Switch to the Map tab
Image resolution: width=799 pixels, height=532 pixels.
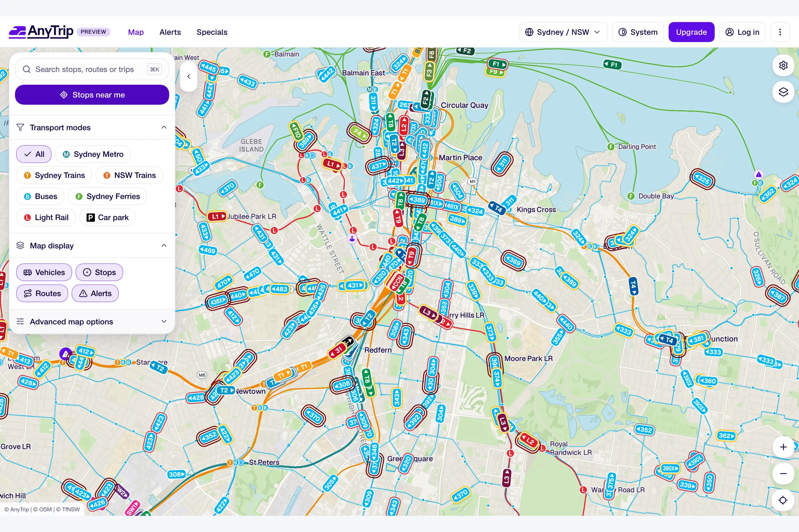(x=136, y=32)
